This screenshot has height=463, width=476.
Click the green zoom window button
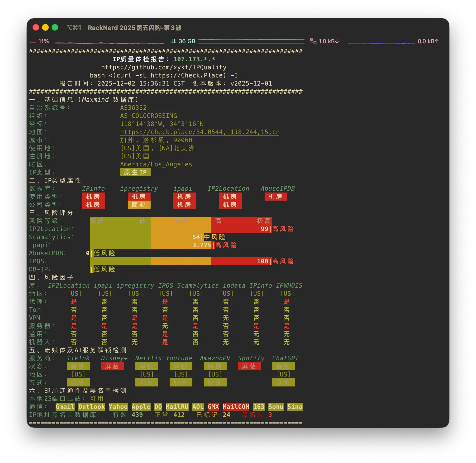pos(55,28)
